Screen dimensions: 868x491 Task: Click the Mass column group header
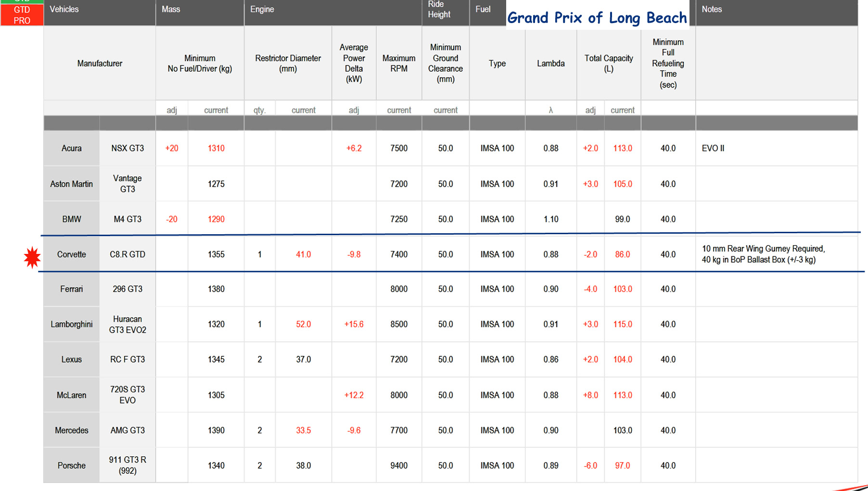point(171,10)
